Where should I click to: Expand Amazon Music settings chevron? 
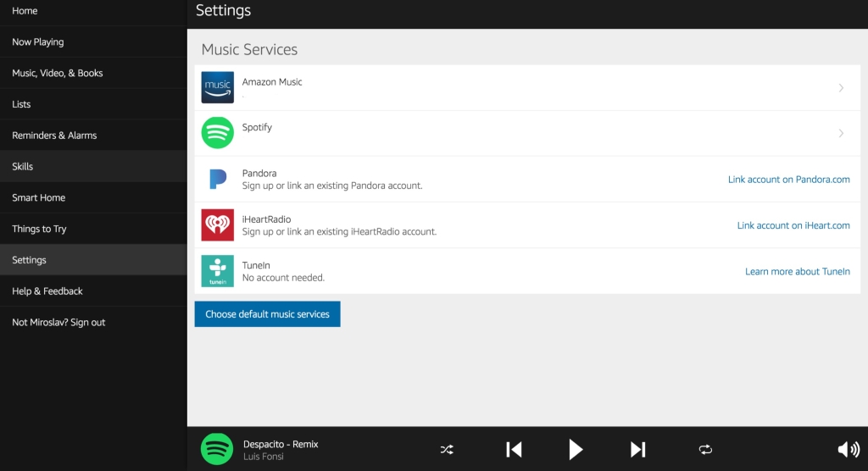point(841,88)
